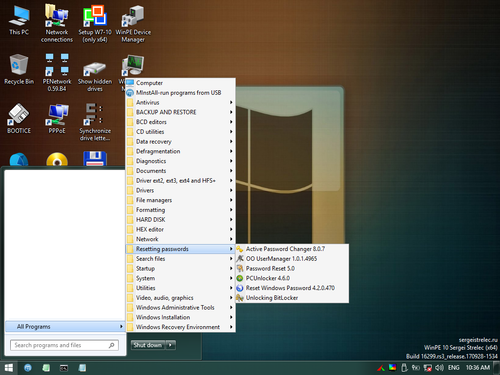
Task: Expand Data recovery folder
Action: pos(180,141)
